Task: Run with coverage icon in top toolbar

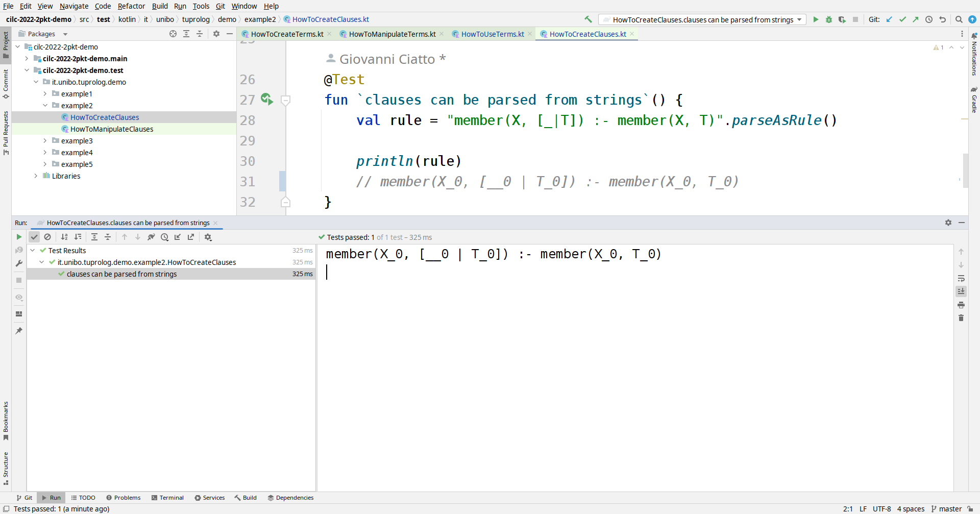Action: point(842,19)
